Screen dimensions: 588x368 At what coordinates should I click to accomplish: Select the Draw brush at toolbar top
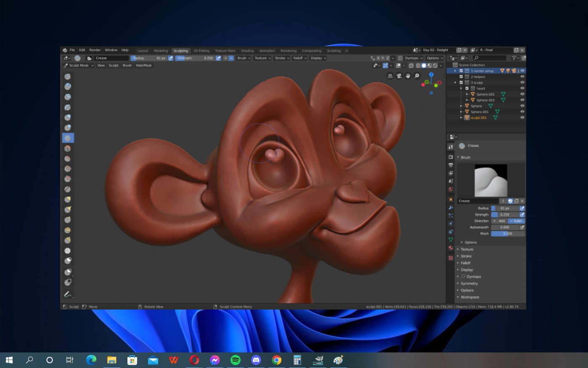[x=68, y=77]
